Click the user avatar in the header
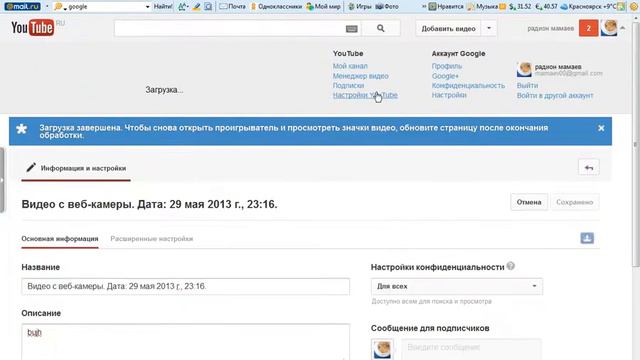The height and width of the screenshot is (360, 640). click(x=609, y=28)
